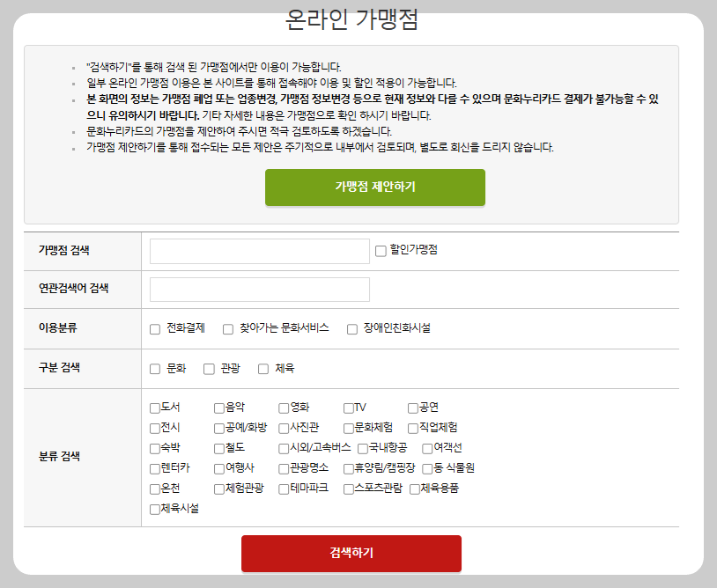This screenshot has height=588, width=717.
Task: Select the 체육 category checkbox
Action: coord(262,368)
